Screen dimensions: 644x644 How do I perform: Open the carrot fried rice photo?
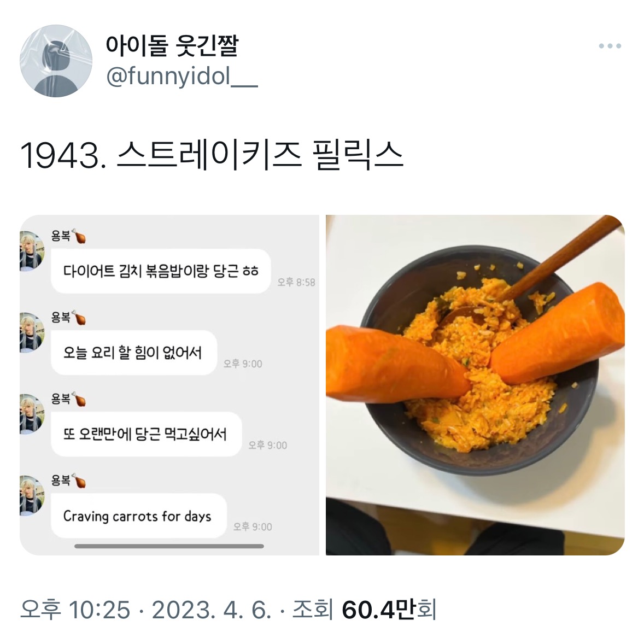(475, 385)
